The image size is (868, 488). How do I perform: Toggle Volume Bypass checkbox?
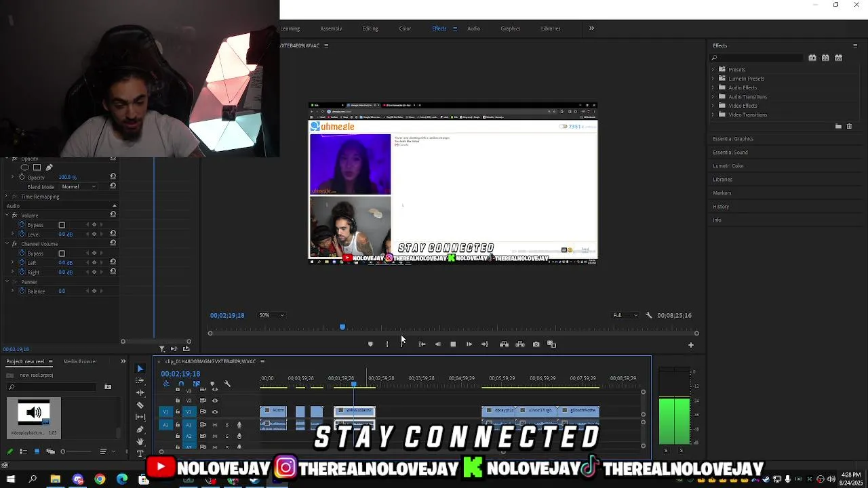point(62,225)
